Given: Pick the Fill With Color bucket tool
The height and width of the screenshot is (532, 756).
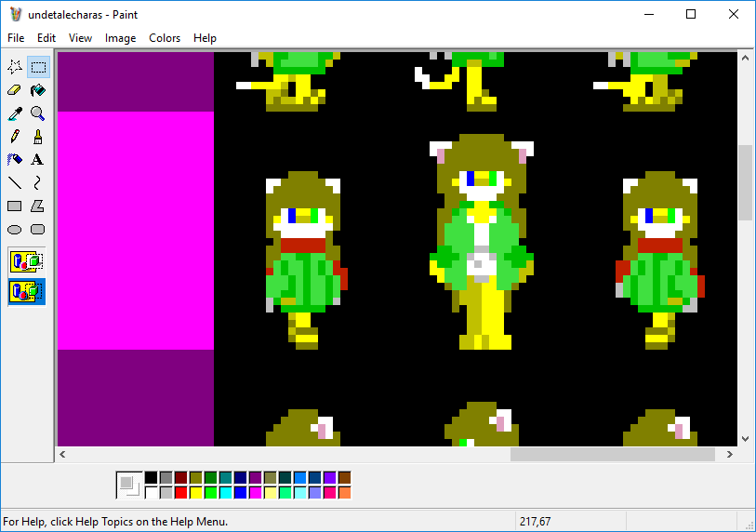Looking at the screenshot, I should click(38, 89).
